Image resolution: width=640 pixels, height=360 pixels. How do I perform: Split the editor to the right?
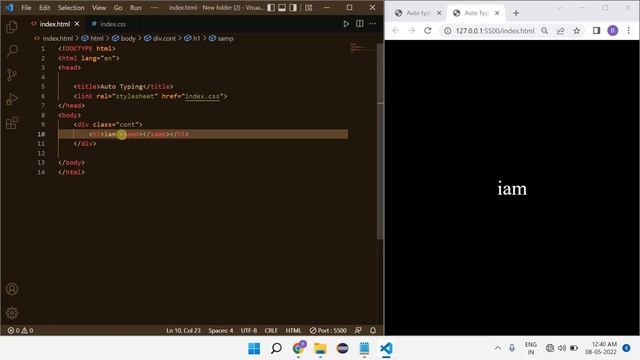tap(360, 24)
